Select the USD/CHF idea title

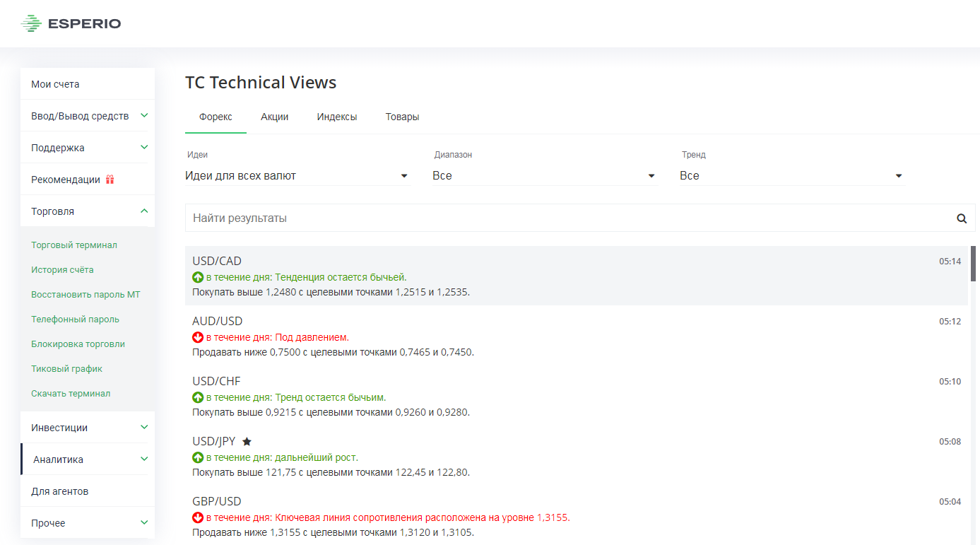(x=216, y=381)
